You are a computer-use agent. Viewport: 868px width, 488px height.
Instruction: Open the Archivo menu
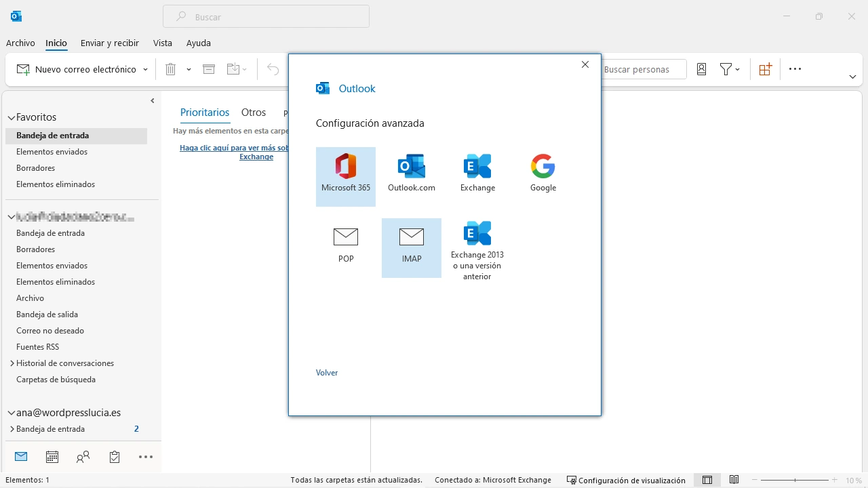tap(20, 43)
